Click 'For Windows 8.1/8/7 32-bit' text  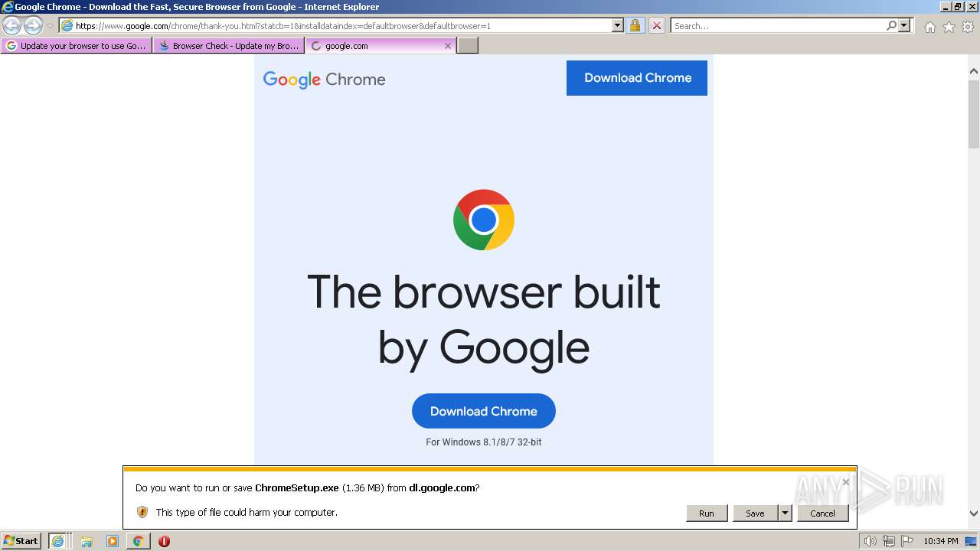click(484, 442)
